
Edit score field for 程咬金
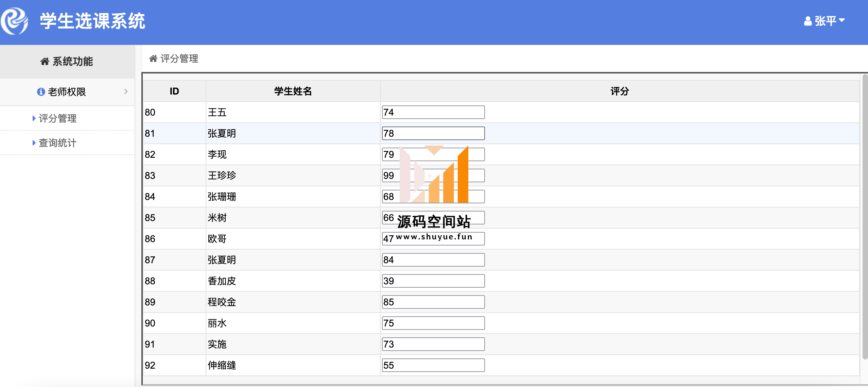point(433,302)
